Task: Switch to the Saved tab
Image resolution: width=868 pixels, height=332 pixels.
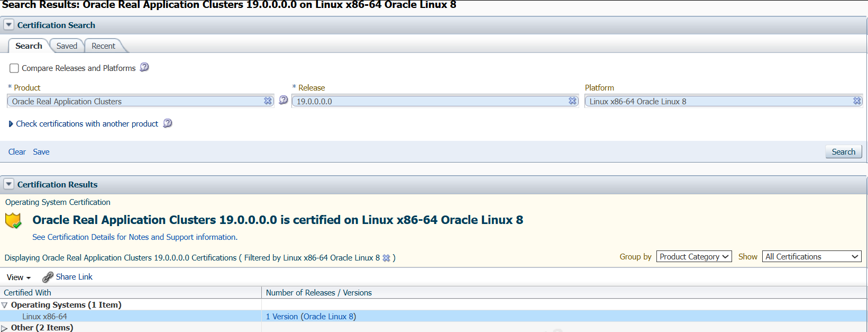Action: coord(67,46)
